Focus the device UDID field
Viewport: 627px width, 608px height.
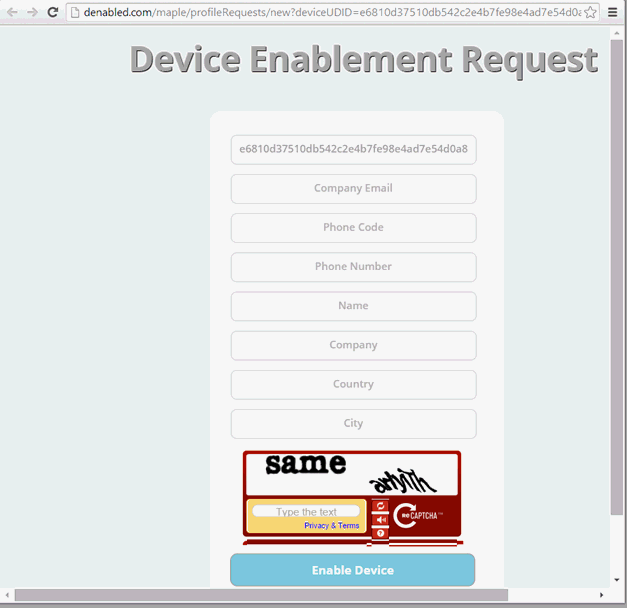pos(353,149)
